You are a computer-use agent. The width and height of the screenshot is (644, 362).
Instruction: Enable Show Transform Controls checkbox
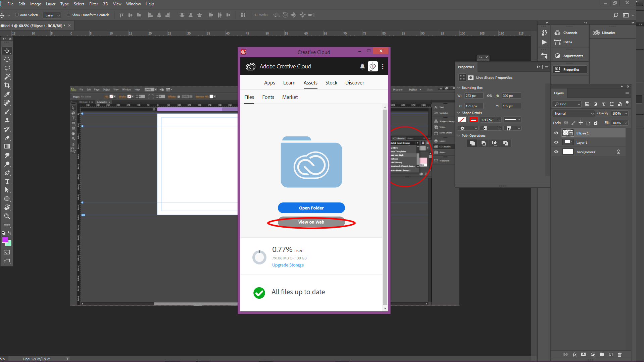[x=68, y=15]
